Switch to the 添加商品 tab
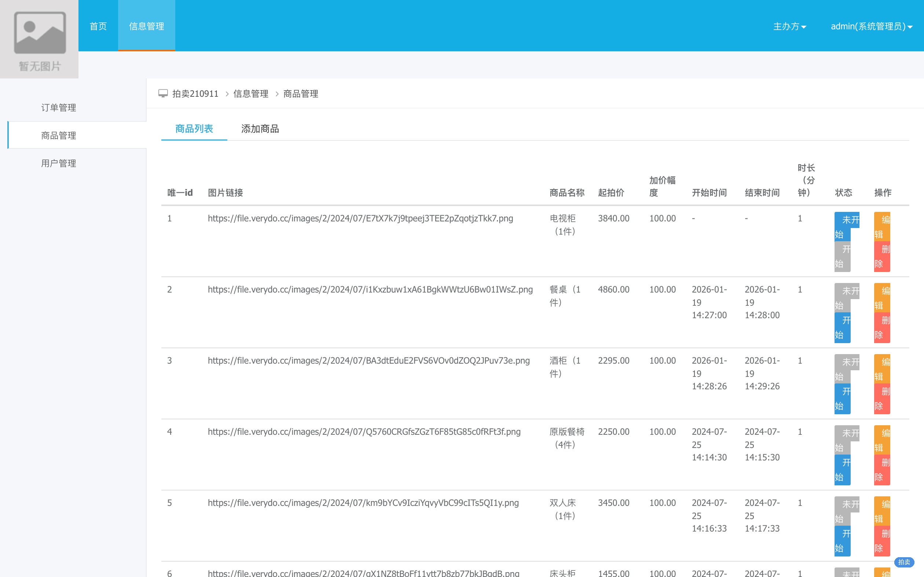The height and width of the screenshot is (577, 924). pyautogui.click(x=260, y=129)
